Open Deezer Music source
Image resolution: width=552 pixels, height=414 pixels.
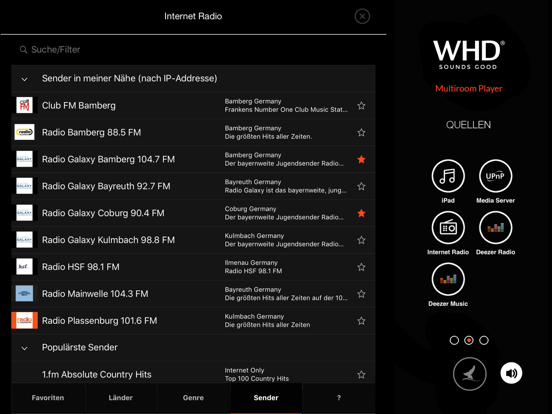[448, 280]
